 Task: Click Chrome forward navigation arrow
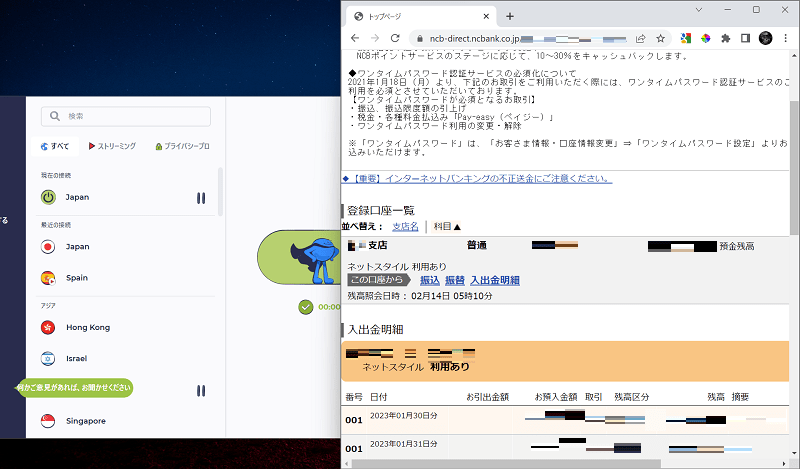[x=375, y=38]
